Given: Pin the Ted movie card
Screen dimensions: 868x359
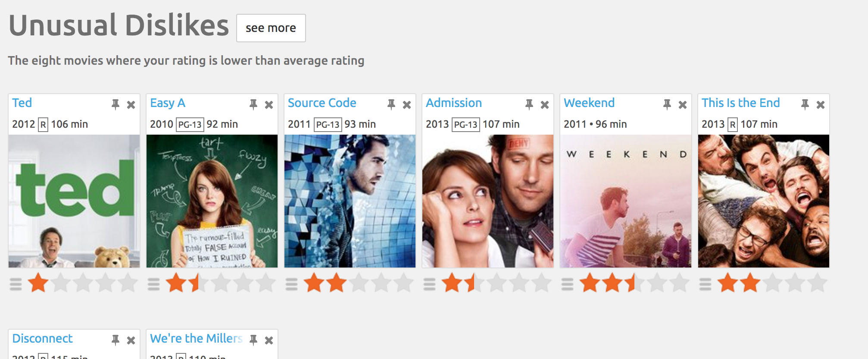Looking at the screenshot, I should pyautogui.click(x=116, y=104).
